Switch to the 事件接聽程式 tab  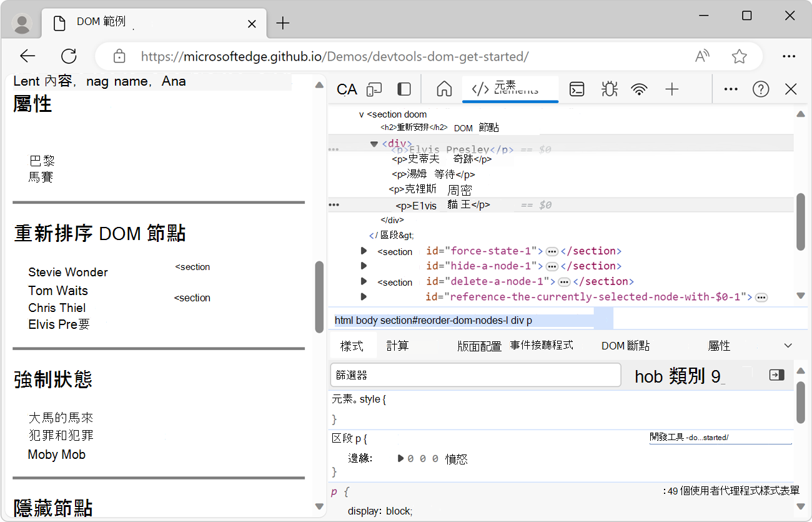tap(542, 345)
